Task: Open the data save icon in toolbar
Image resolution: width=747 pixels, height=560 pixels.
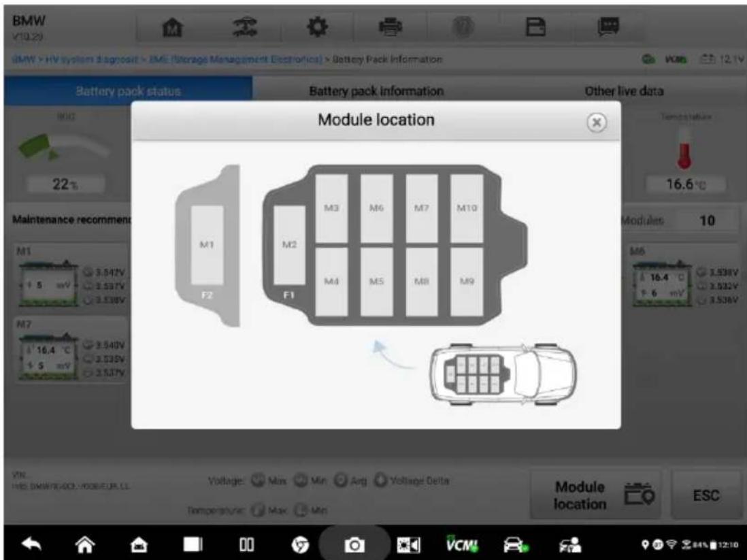Action: pos(535,28)
